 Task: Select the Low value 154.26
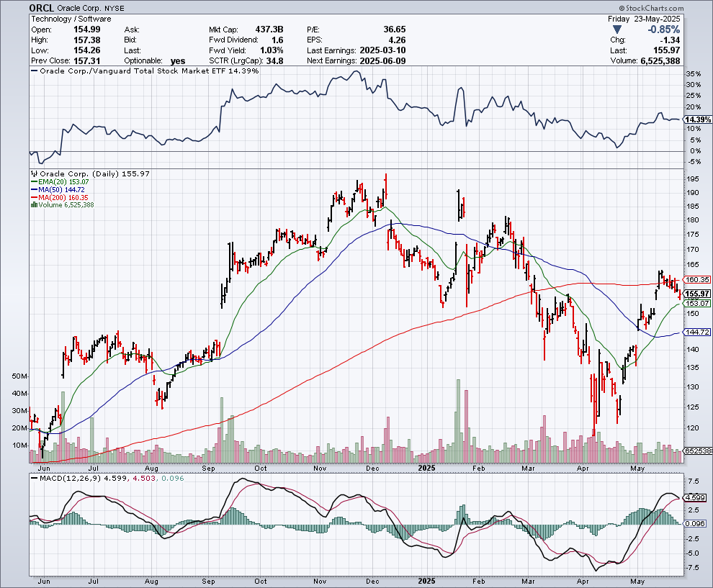(x=87, y=50)
